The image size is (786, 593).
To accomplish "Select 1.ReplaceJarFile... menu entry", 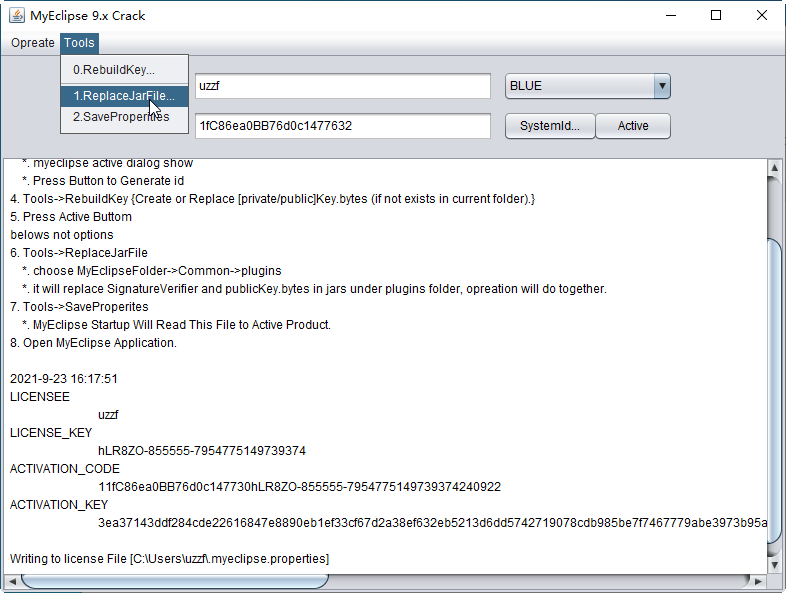I will [124, 96].
